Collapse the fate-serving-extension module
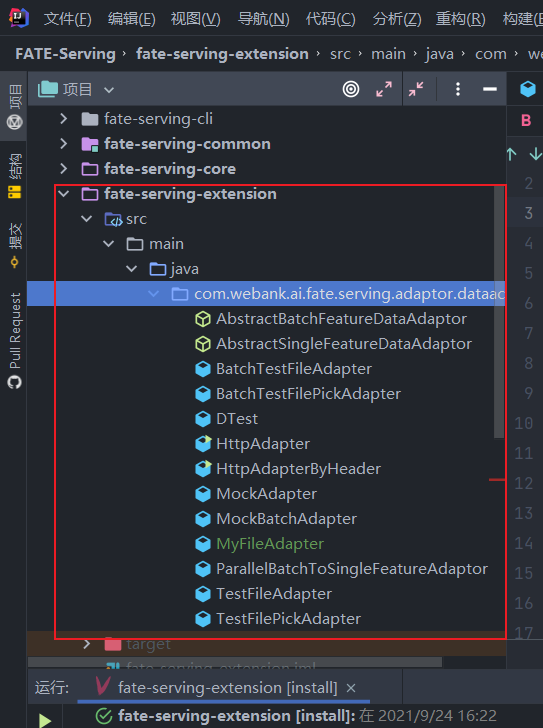This screenshot has width=543, height=728. click(x=64, y=194)
